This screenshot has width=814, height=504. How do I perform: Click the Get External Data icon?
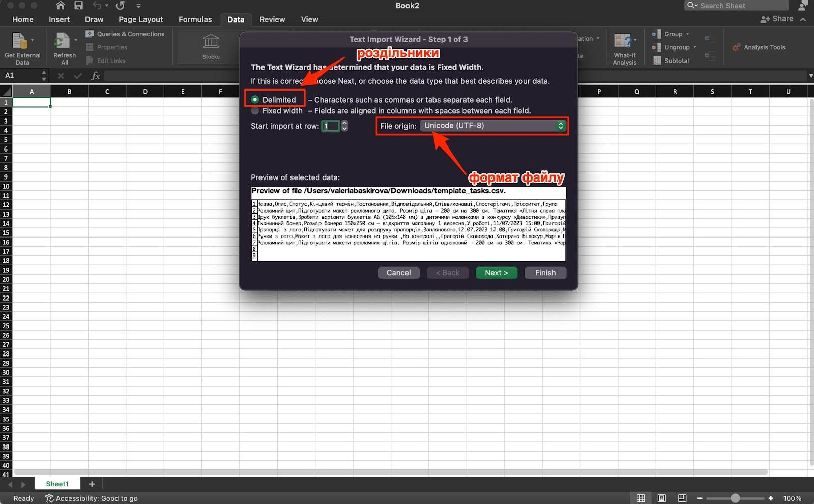(x=20, y=41)
